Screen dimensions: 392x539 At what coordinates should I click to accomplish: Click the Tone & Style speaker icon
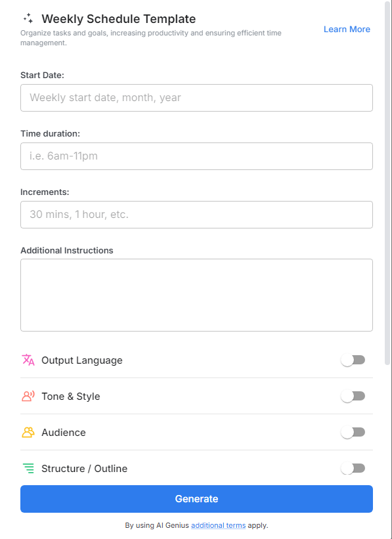click(x=28, y=396)
